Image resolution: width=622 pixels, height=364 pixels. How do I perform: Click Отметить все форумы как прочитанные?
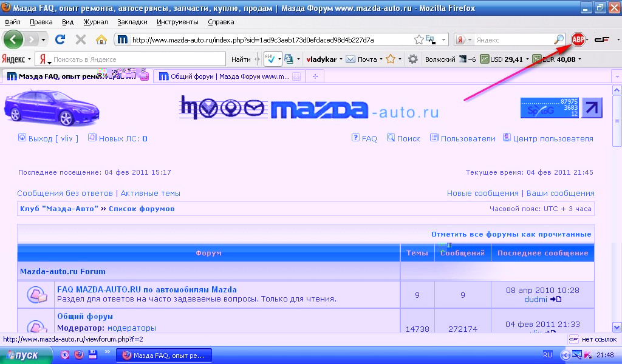[x=511, y=234]
